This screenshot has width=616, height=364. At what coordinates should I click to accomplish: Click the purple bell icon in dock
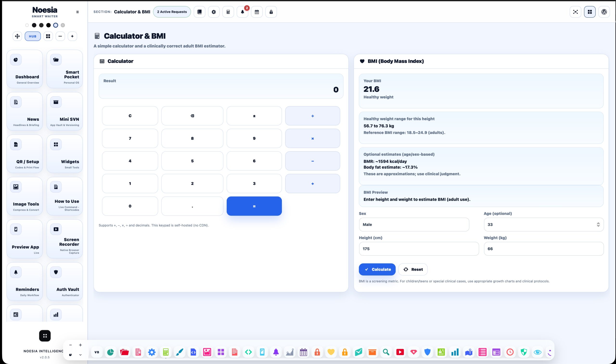[x=276, y=352]
